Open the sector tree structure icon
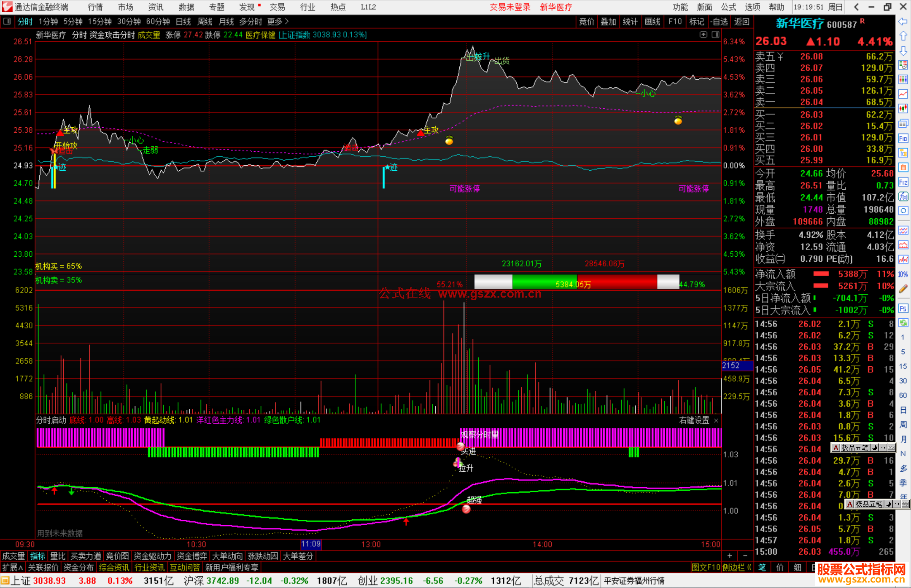911x588 pixels. (903, 153)
